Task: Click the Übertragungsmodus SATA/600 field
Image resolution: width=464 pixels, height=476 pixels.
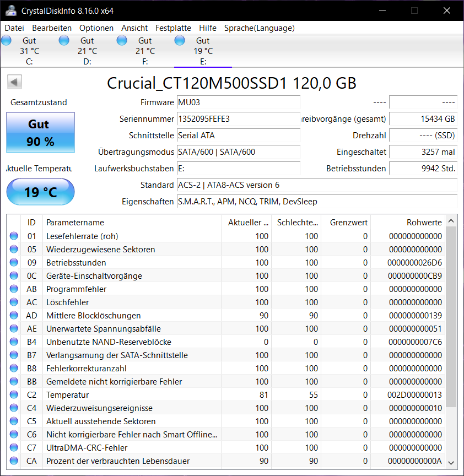Action: tap(239, 152)
